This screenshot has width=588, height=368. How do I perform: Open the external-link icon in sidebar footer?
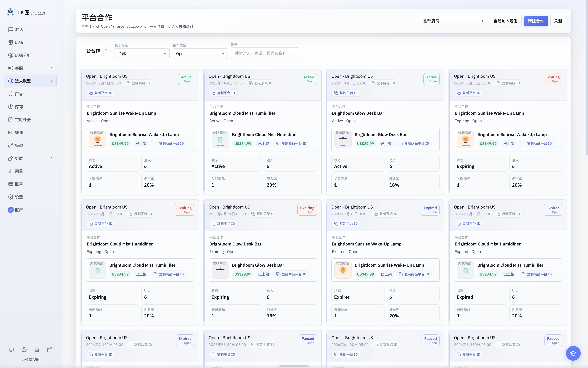pyautogui.click(x=50, y=350)
